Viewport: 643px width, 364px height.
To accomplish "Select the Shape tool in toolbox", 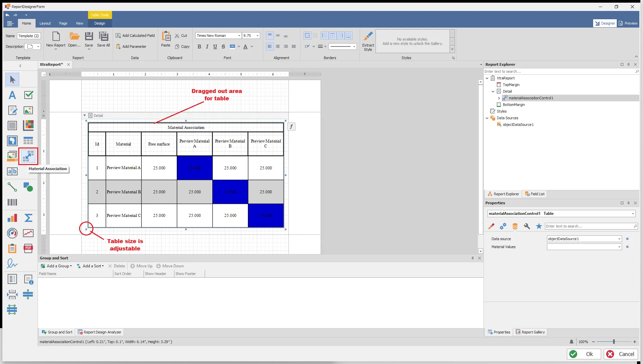I will coord(28,187).
